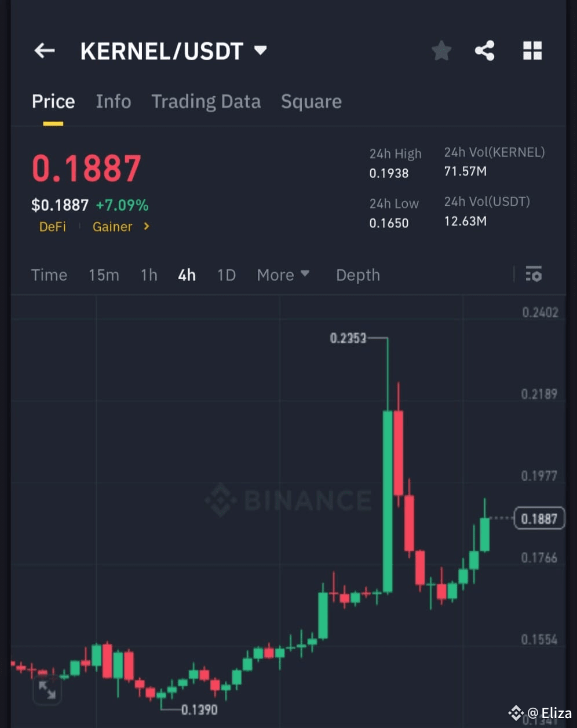This screenshot has height=728, width=577.
Task: Open chart settings icon beside Depth
Action: tap(534, 274)
